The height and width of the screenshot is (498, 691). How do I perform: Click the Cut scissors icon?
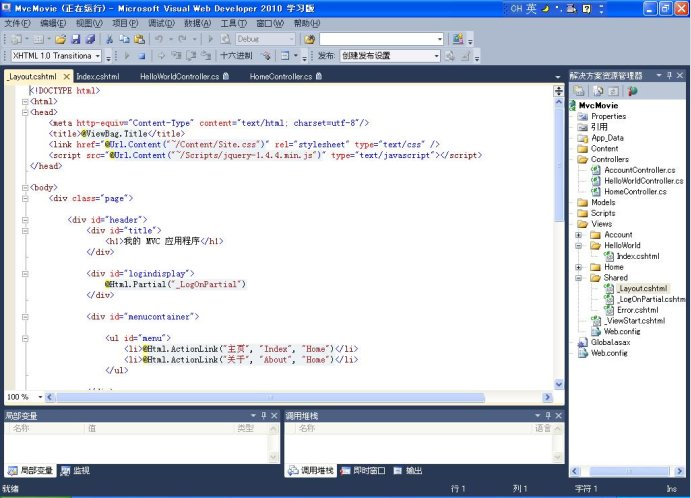109,39
